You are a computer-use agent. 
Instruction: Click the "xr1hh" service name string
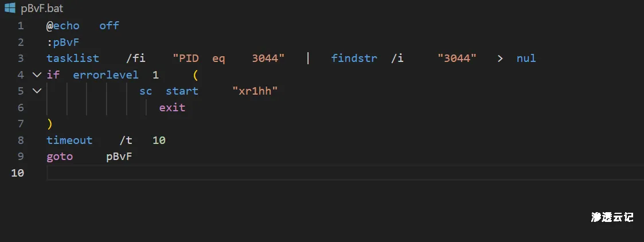255,91
